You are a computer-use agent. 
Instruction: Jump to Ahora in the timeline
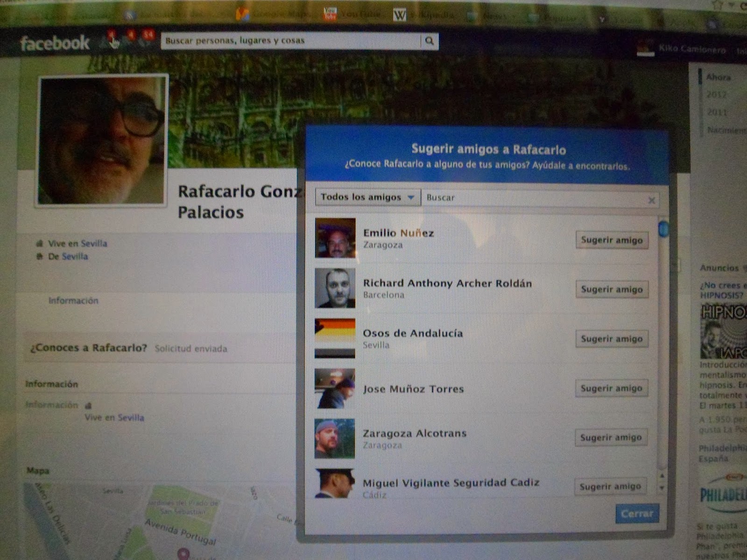[x=719, y=77]
